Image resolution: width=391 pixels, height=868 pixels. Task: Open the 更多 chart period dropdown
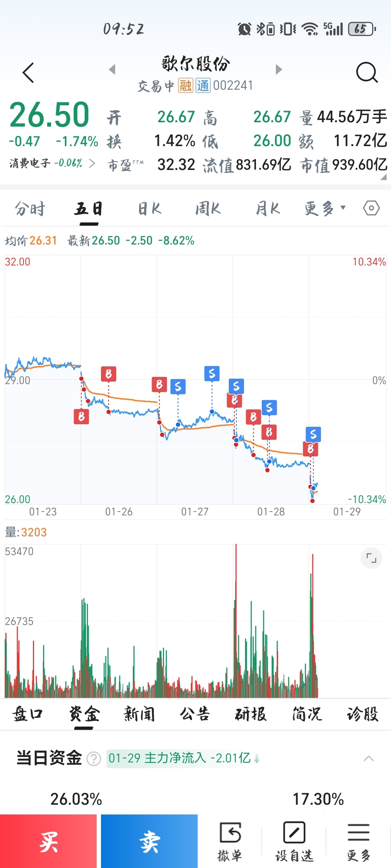point(325,208)
